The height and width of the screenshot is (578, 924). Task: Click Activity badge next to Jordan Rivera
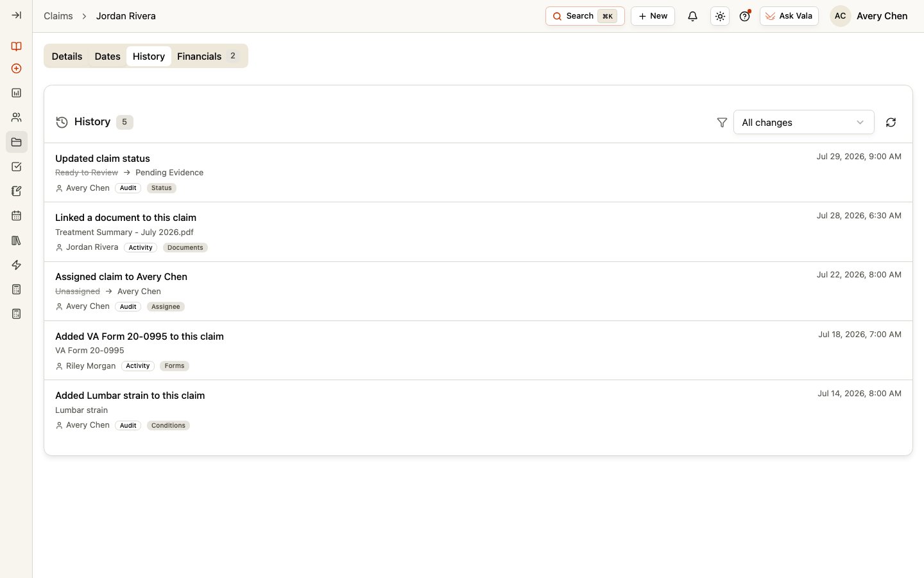[x=141, y=247]
